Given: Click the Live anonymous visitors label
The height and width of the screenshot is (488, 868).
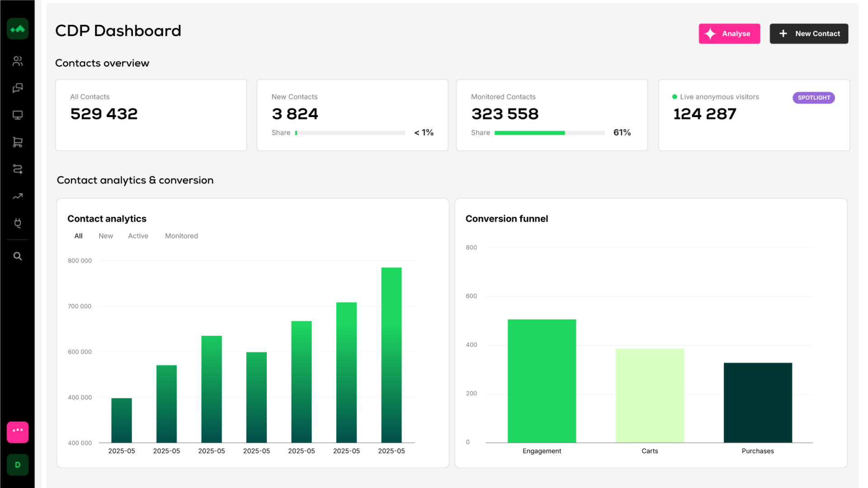Looking at the screenshot, I should [719, 97].
